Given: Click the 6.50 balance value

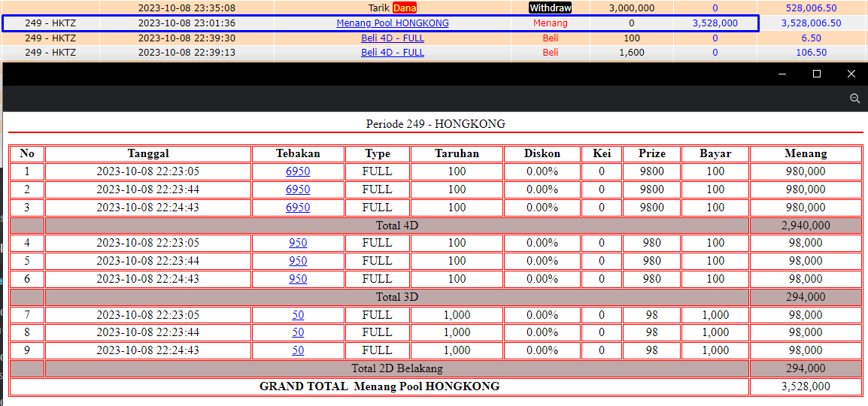Looking at the screenshot, I should [x=811, y=38].
